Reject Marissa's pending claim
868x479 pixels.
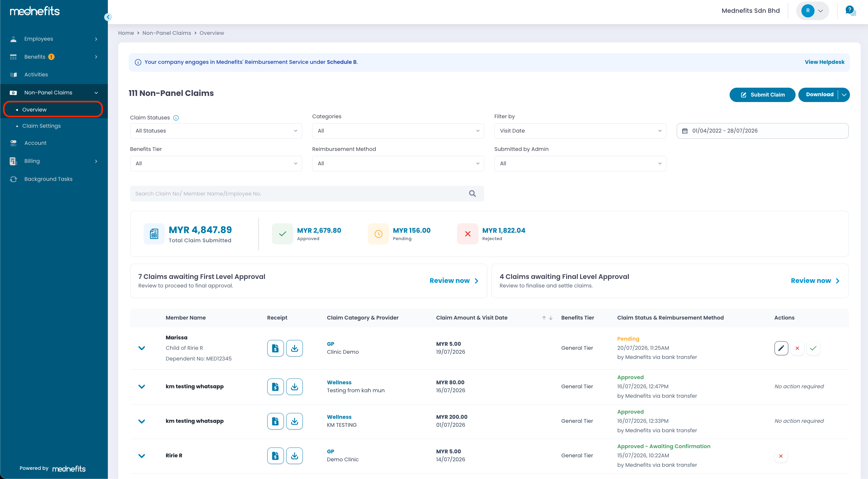pyautogui.click(x=797, y=348)
